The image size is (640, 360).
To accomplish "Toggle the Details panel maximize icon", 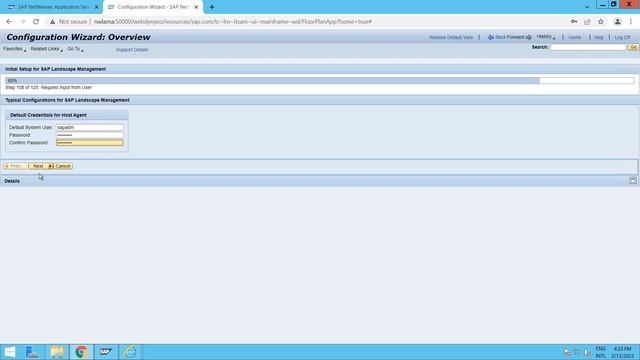I will coord(633,180).
